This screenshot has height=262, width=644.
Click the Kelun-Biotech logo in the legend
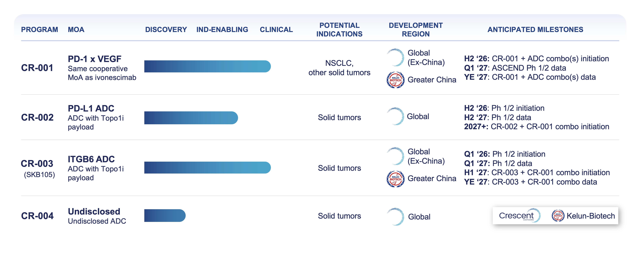(x=558, y=216)
